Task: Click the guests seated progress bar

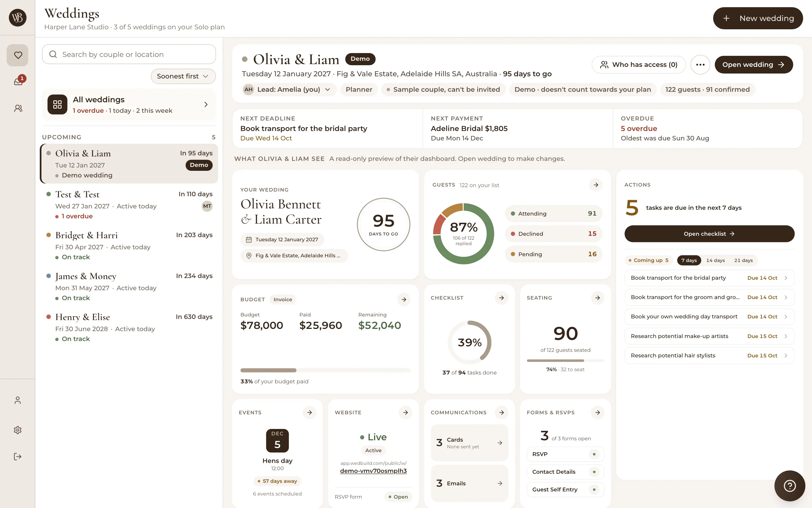Action: (x=565, y=360)
